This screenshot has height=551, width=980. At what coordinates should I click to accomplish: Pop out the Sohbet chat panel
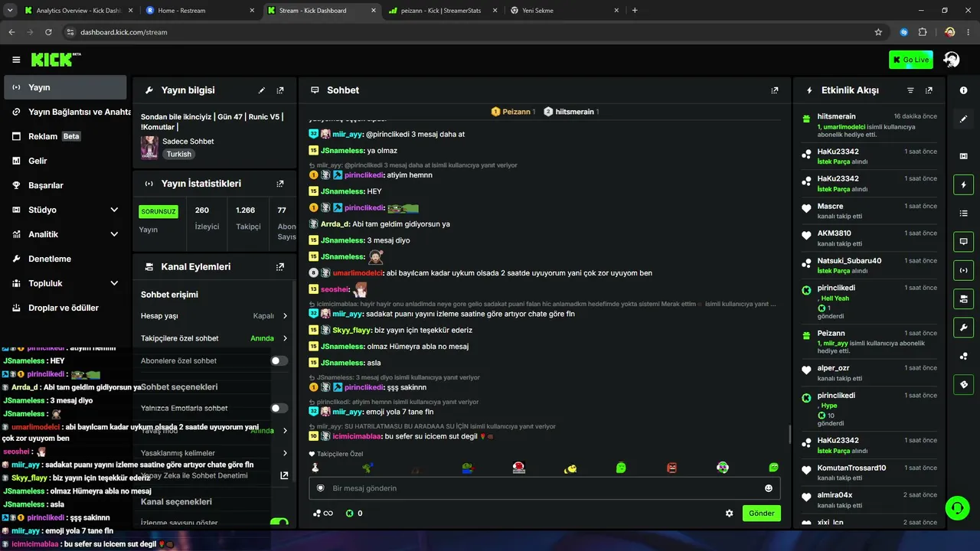(775, 90)
